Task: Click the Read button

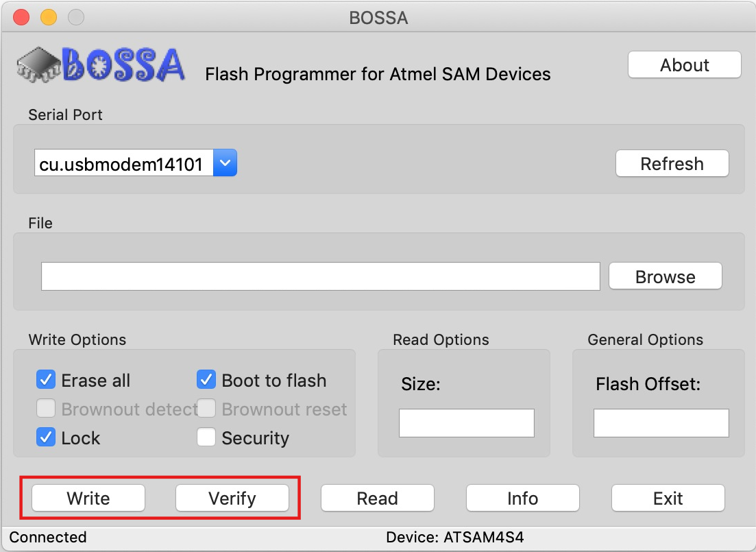Action: click(378, 498)
